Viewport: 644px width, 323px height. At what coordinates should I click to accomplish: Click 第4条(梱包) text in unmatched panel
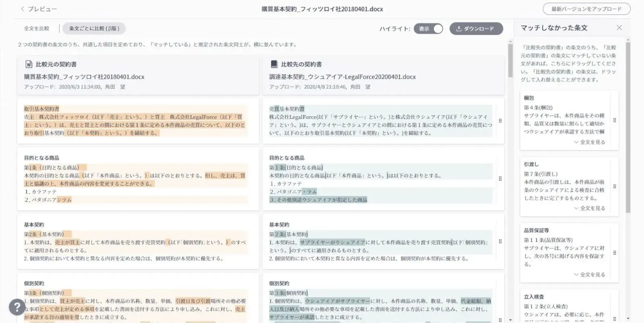pos(538,108)
